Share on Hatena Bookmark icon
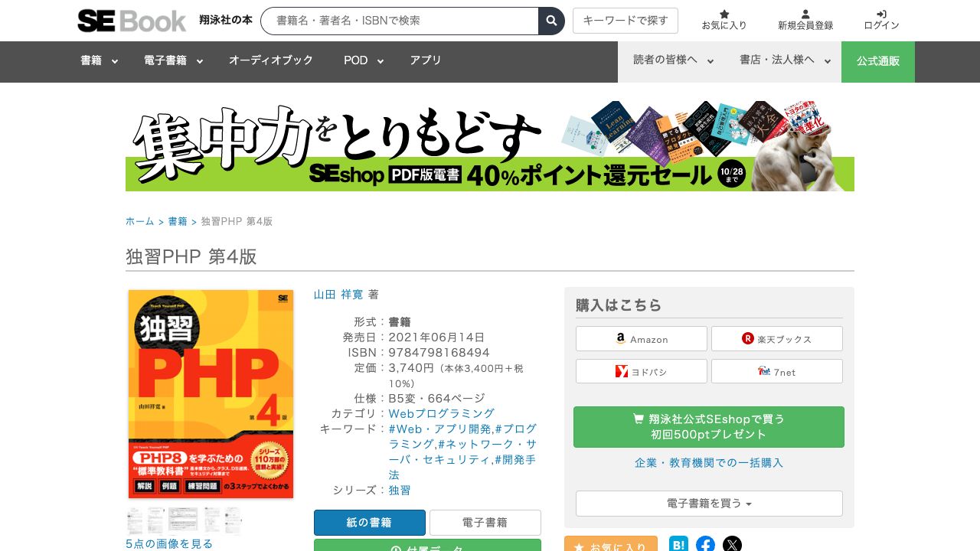The width and height of the screenshot is (980, 551). 678,545
